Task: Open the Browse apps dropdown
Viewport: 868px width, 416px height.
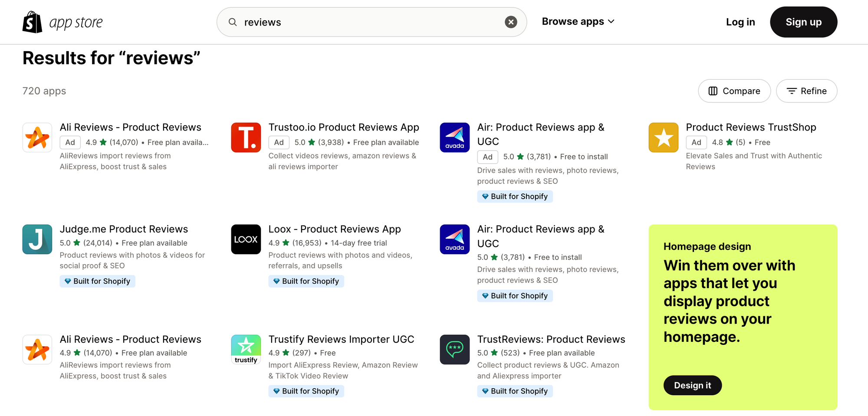Action: [x=578, y=21]
